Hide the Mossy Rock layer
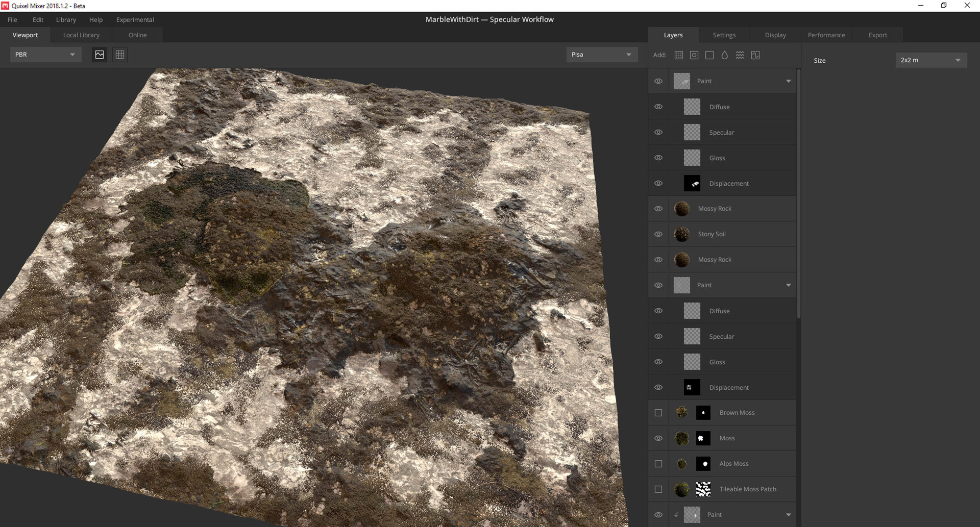Viewport: 980px width, 527px height. point(658,208)
